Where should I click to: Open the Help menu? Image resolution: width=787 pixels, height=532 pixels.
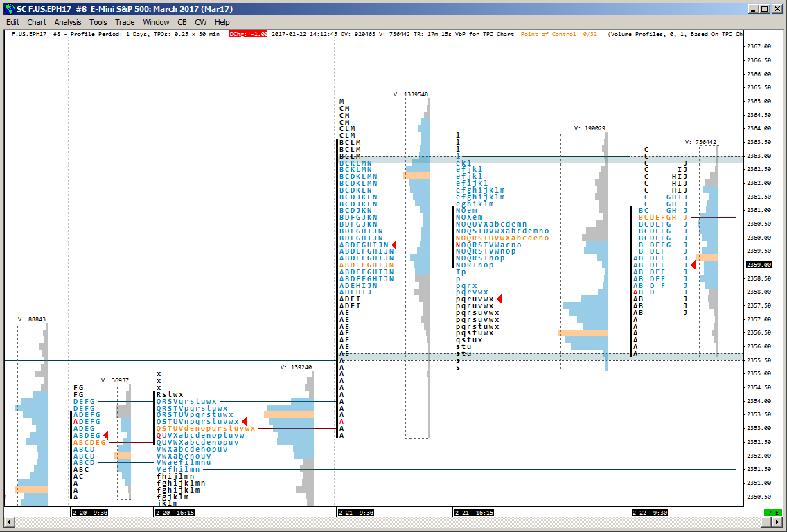coord(222,22)
